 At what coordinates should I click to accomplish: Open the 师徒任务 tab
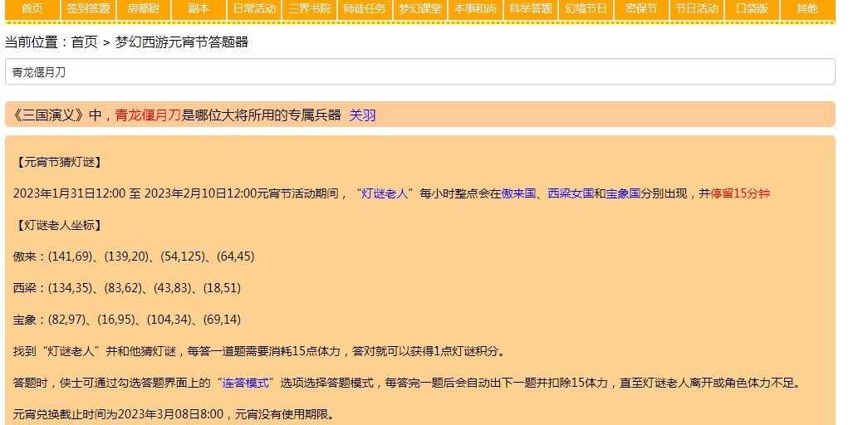tap(365, 9)
